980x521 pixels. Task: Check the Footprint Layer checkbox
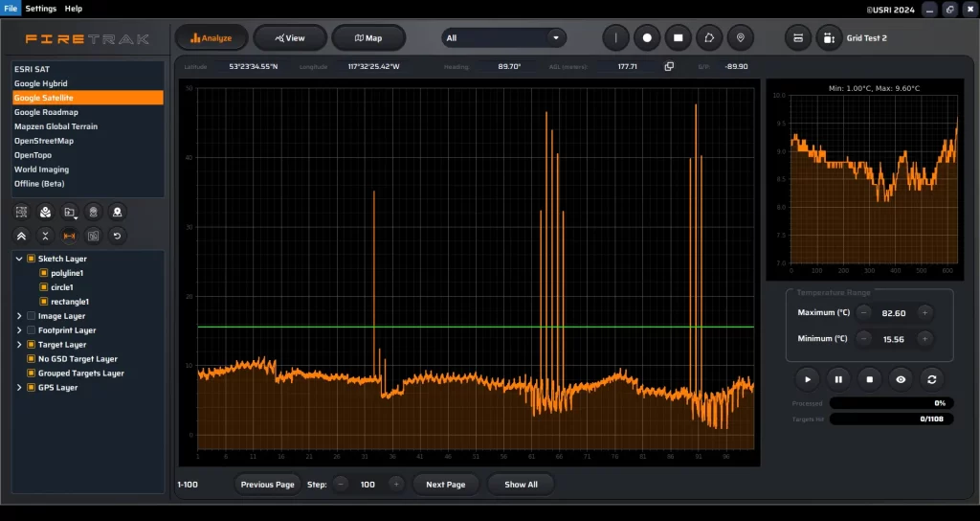tap(32, 330)
